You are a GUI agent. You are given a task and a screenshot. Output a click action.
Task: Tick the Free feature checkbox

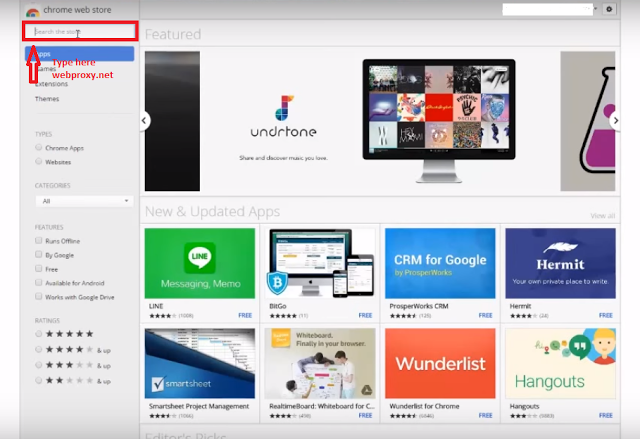pyautogui.click(x=39, y=268)
